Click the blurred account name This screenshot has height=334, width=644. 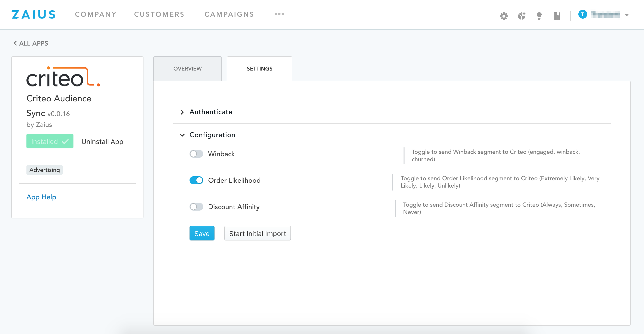coord(605,14)
